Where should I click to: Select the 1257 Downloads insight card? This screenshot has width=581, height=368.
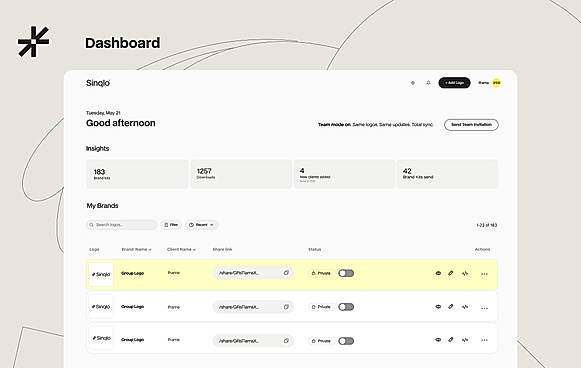[241, 174]
